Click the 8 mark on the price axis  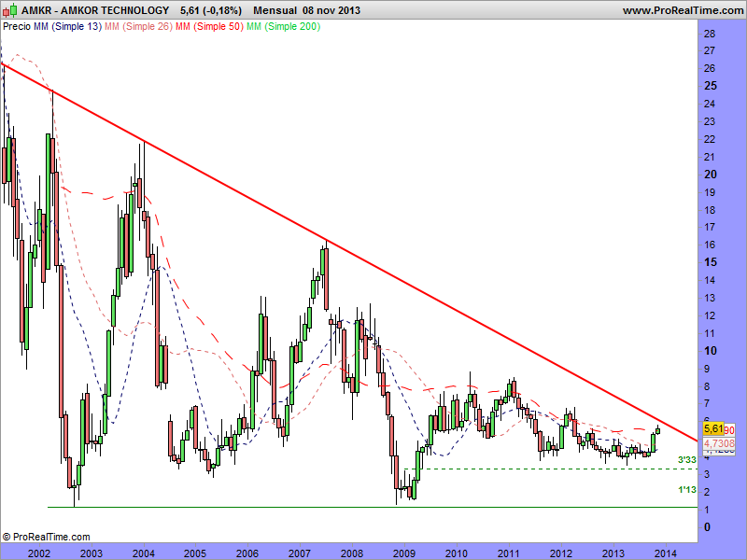pos(707,386)
